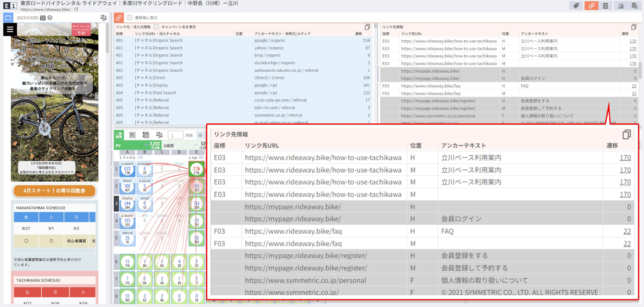Screen dimensions: 644x307
Task: Switch to the list layout view icon
Action: click(146, 135)
